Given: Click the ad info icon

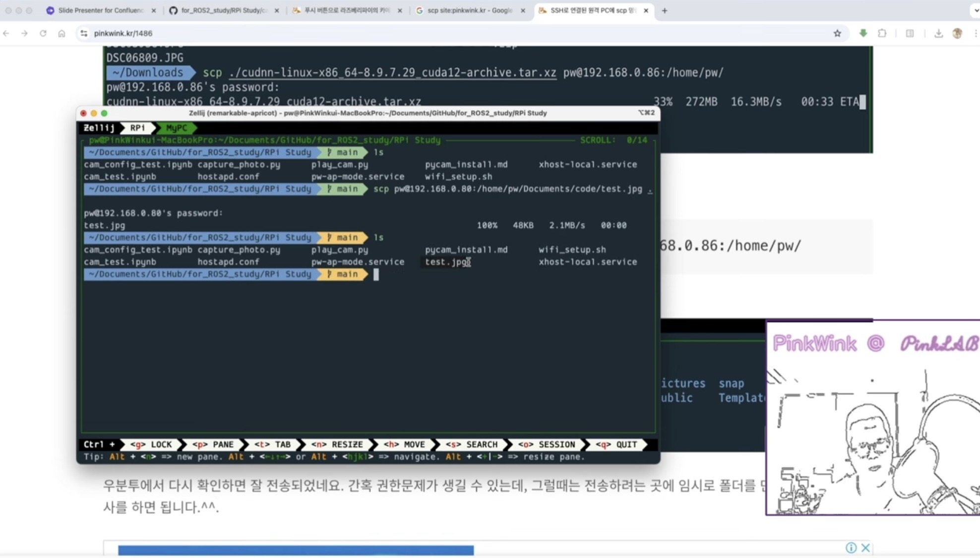Looking at the screenshot, I should (851, 548).
